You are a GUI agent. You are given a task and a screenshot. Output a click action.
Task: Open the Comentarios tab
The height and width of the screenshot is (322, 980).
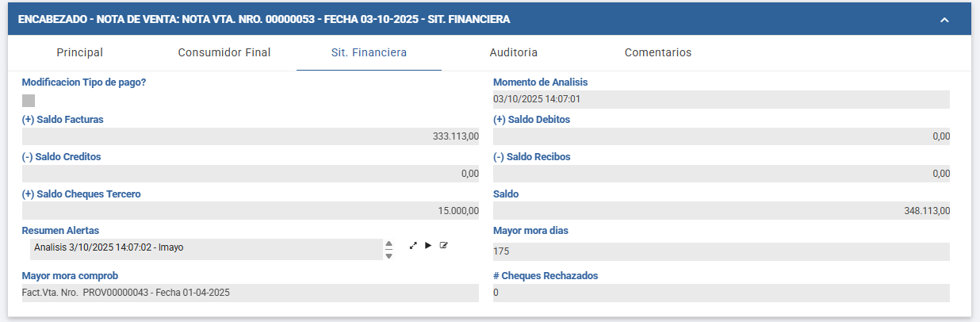click(658, 53)
